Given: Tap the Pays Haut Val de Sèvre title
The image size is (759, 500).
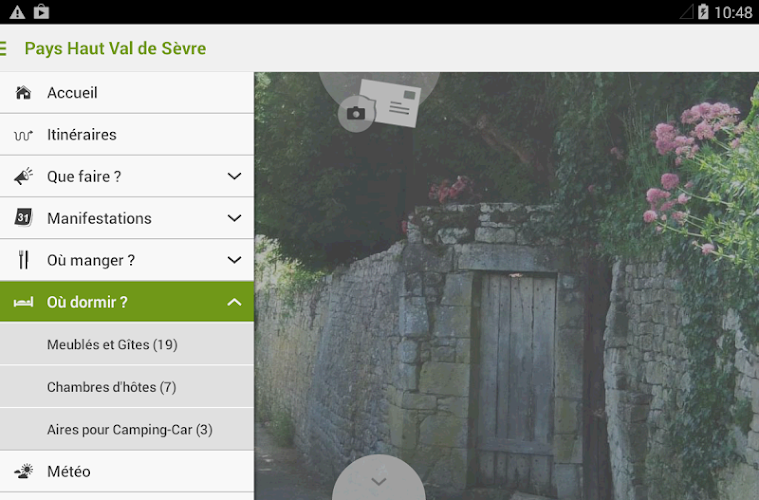Looking at the screenshot, I should [x=115, y=48].
